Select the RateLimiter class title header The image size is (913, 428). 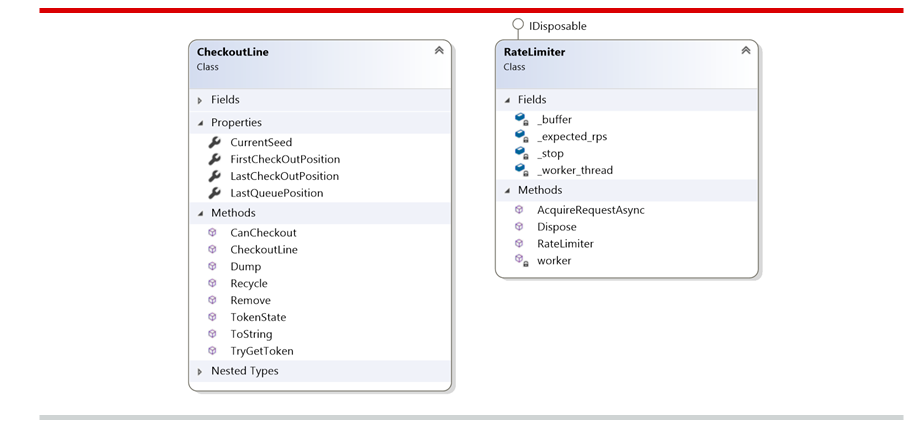(x=535, y=52)
